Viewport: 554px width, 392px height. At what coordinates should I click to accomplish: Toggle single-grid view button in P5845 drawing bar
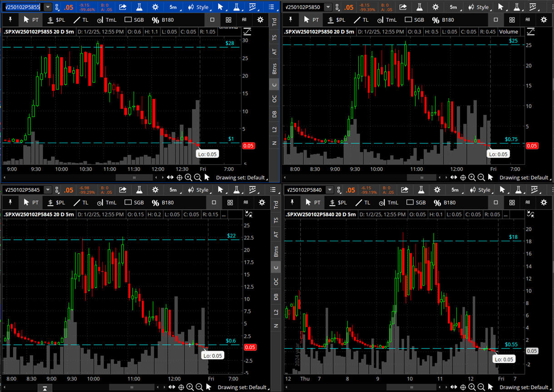point(213,203)
